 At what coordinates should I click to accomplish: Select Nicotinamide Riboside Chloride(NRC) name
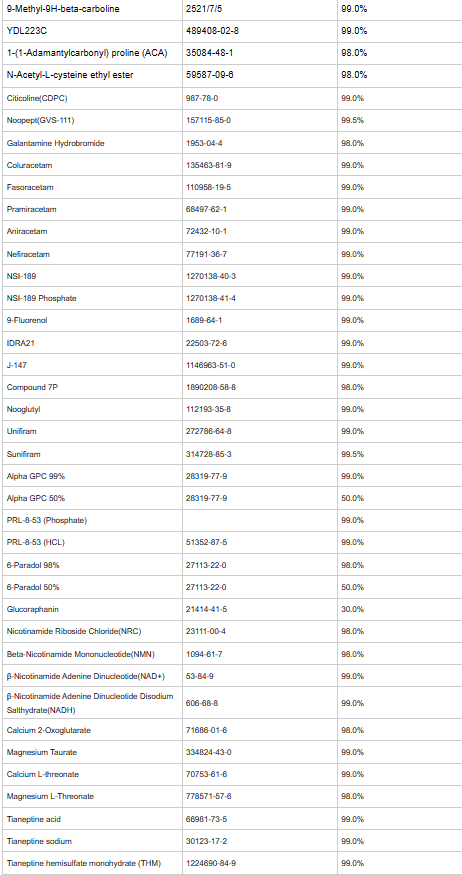(74, 632)
